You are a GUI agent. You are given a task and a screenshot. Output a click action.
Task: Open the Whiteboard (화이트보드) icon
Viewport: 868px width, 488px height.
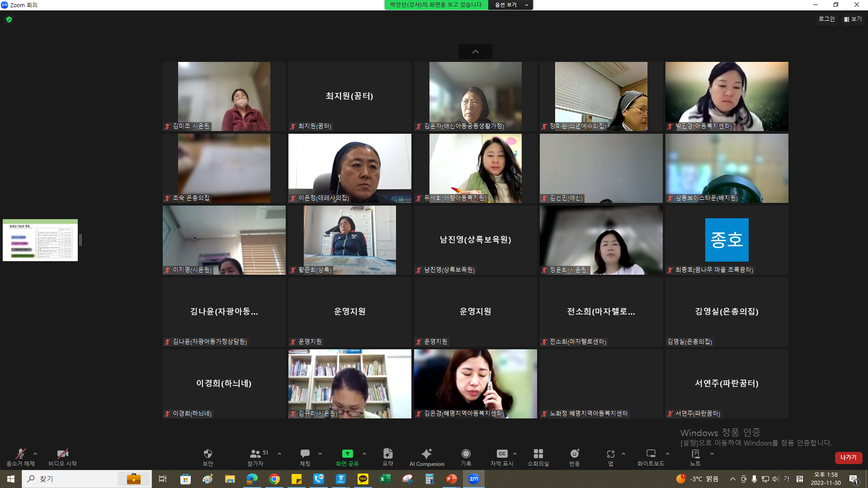[651, 454]
